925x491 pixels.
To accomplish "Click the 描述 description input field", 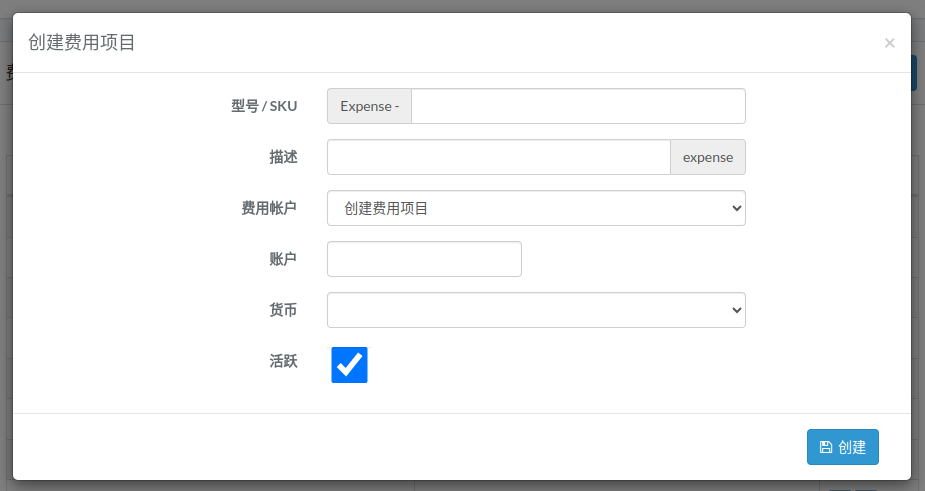I will (x=498, y=157).
